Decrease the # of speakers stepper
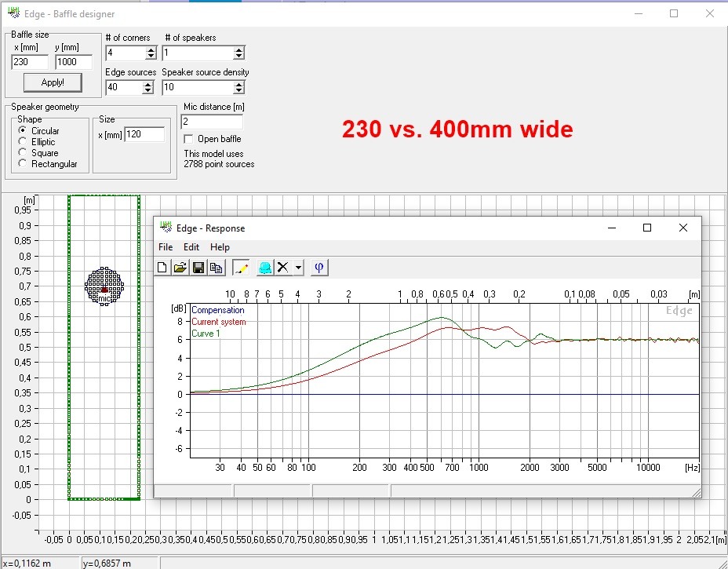728x569 pixels. (x=238, y=57)
